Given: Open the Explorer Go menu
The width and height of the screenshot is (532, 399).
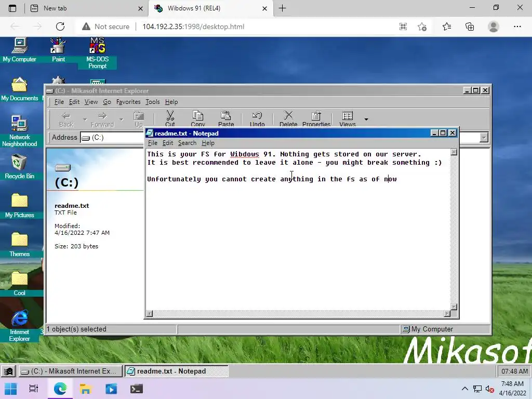Looking at the screenshot, I should (x=107, y=102).
